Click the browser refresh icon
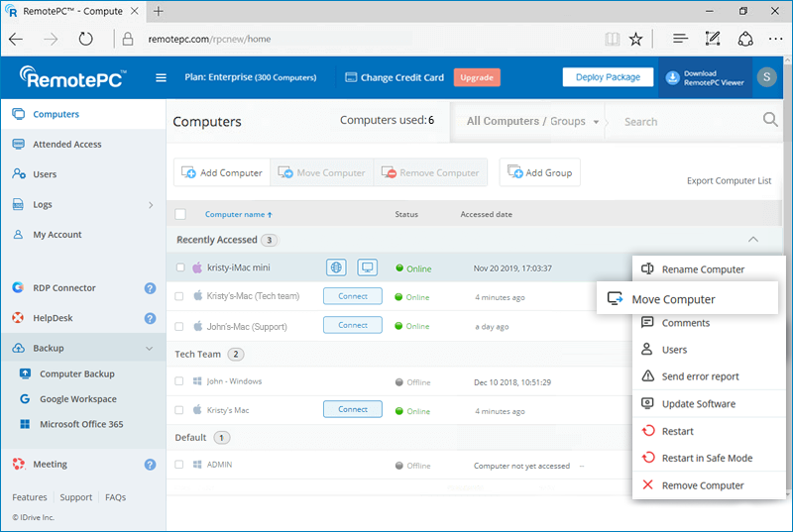 [x=86, y=40]
